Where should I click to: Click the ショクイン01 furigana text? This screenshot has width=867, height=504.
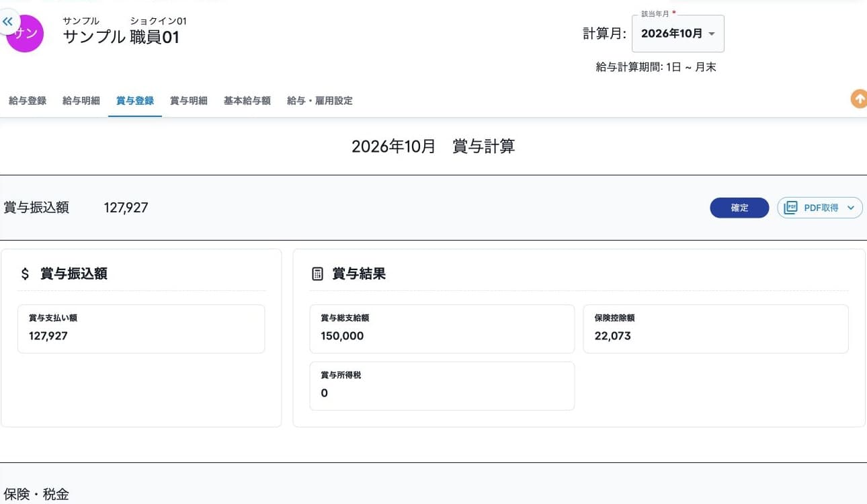pos(158,21)
